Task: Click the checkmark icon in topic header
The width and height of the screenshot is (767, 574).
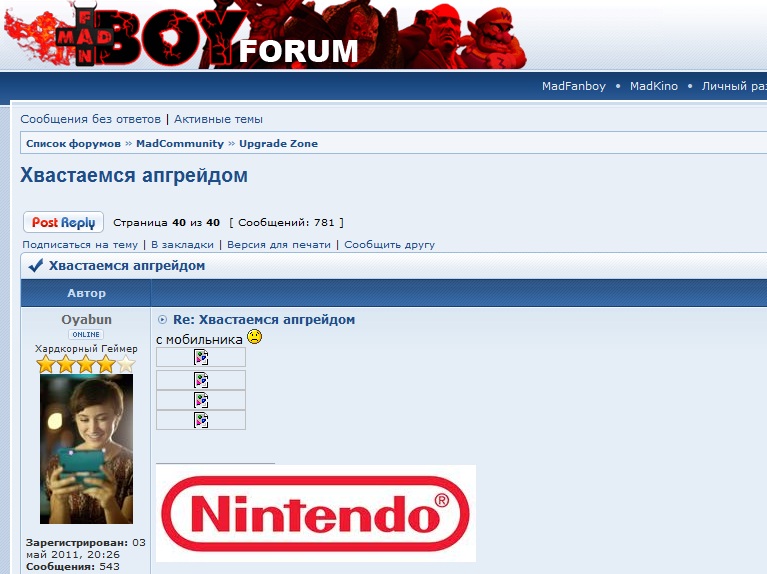Action: 36,266
